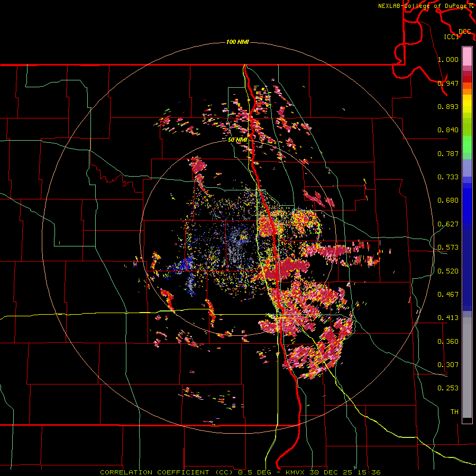
Task: Click the 0.680 legend value
Action: (x=448, y=200)
